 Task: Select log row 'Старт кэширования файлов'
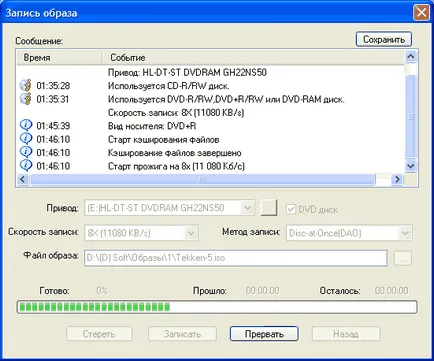(x=211, y=139)
